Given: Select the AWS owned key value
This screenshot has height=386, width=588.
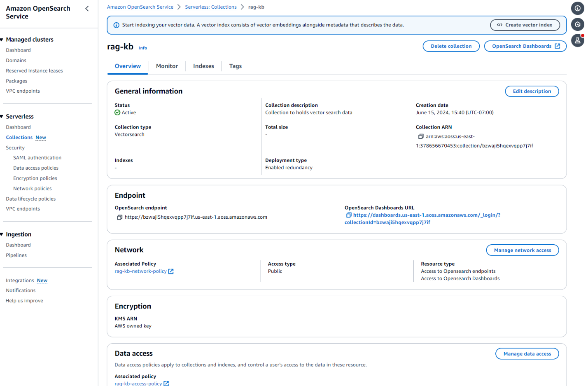Looking at the screenshot, I should 133,326.
